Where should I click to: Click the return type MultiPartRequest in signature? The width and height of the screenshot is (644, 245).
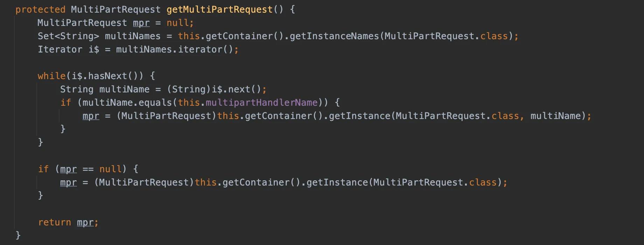click(116, 9)
